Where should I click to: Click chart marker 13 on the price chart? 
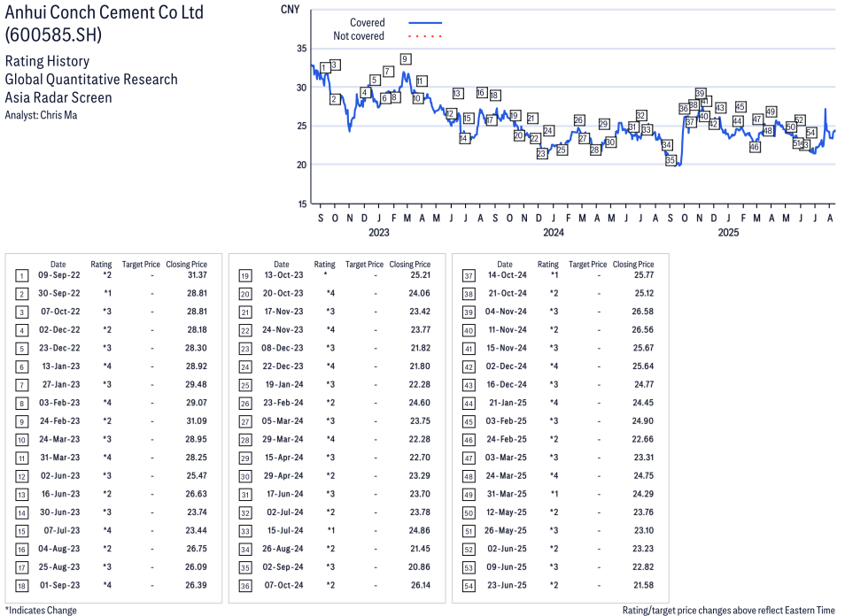click(x=458, y=93)
